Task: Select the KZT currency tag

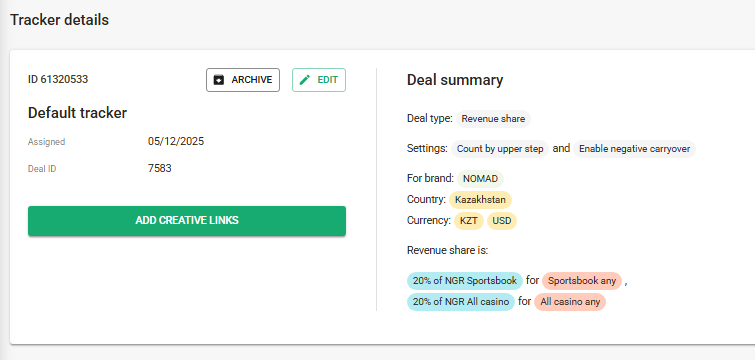Action: click(x=469, y=221)
